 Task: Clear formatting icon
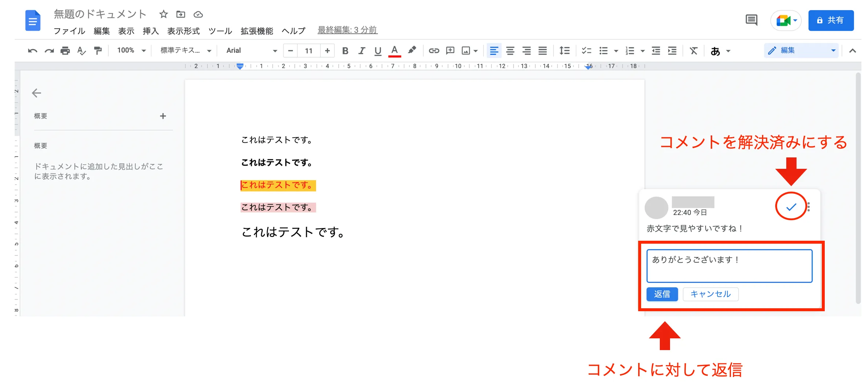pyautogui.click(x=694, y=51)
